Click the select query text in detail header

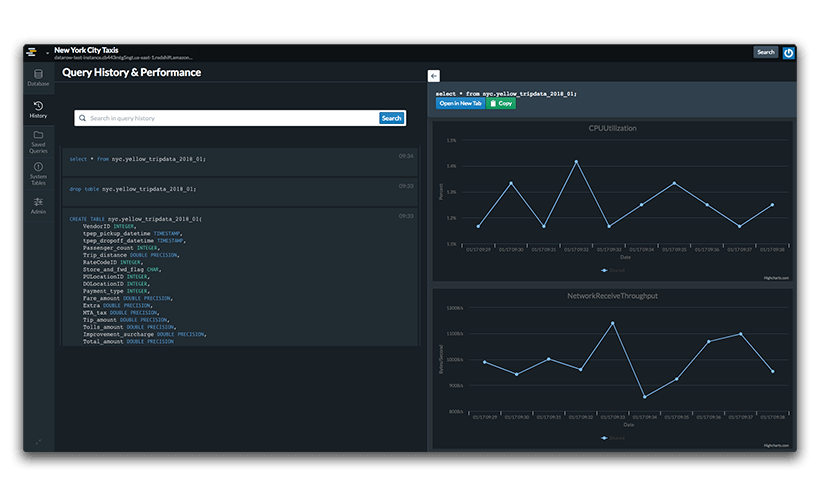pyautogui.click(x=506, y=94)
